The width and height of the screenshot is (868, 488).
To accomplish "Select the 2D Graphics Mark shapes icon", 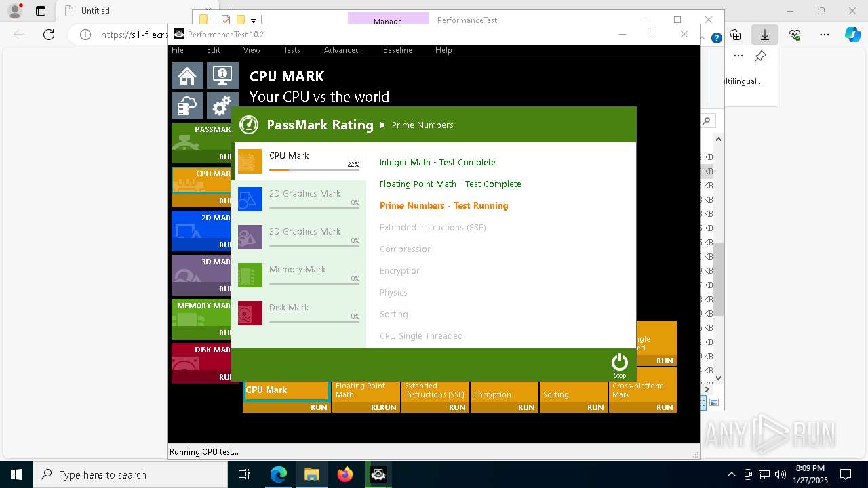I will click(250, 199).
